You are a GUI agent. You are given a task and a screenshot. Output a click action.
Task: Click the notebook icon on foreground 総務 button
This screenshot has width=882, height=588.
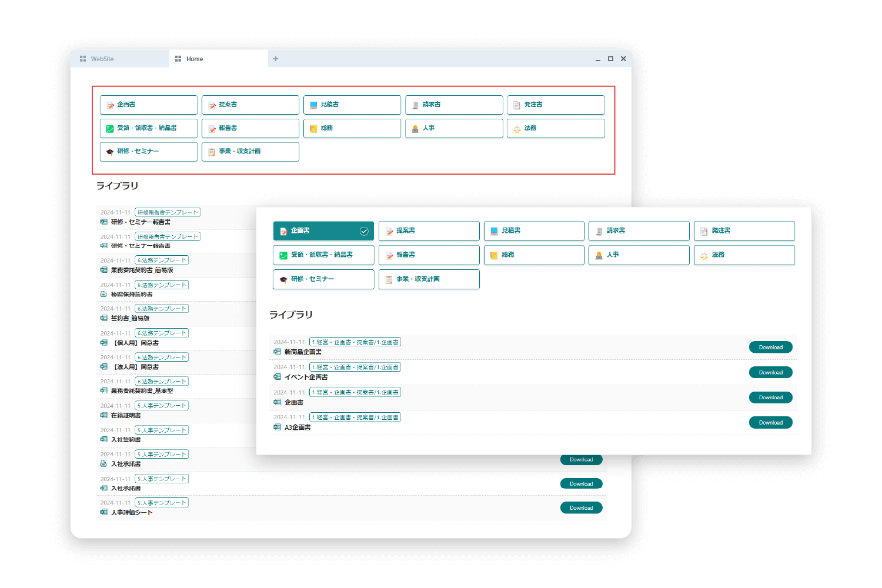tap(494, 255)
